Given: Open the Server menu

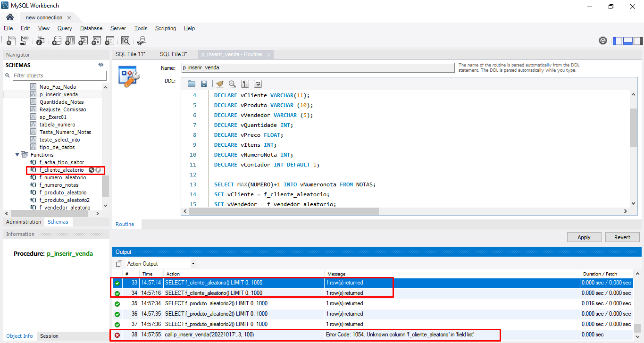Looking at the screenshot, I should pos(118,28).
